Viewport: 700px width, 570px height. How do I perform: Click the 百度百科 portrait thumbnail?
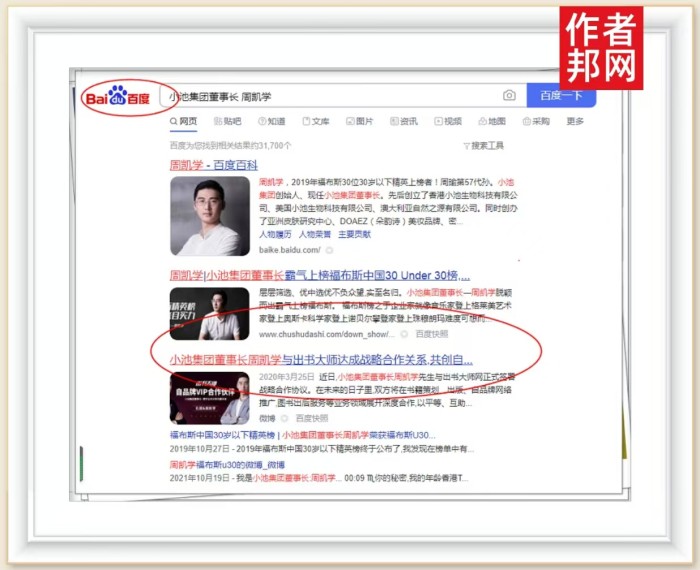pos(209,216)
